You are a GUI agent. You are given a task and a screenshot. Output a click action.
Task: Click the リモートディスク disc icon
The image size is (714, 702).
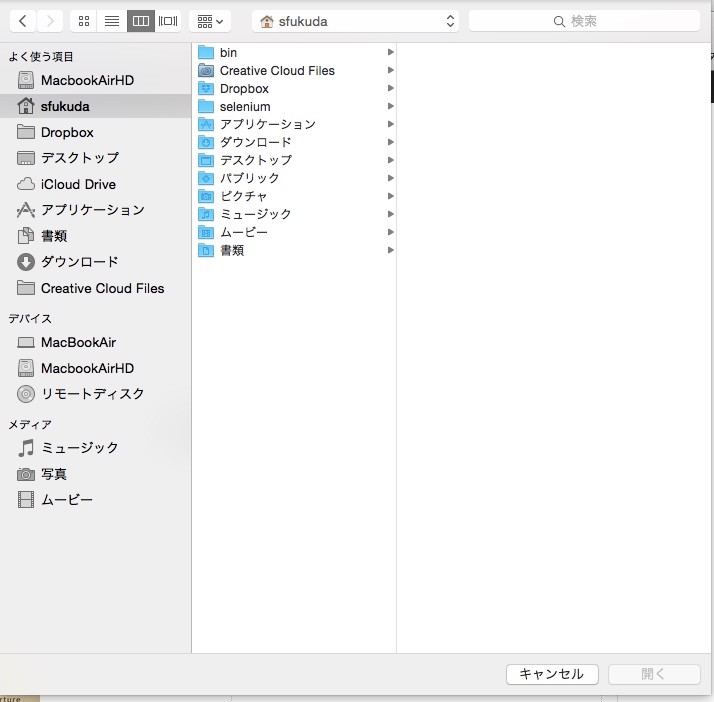pyautogui.click(x=26, y=394)
